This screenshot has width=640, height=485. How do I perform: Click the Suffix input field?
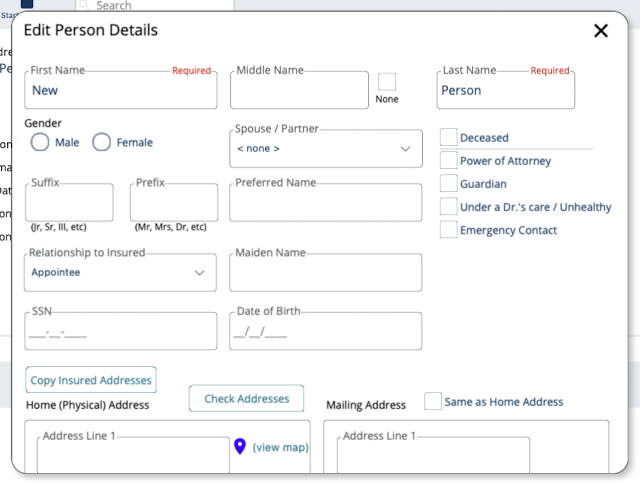point(69,202)
